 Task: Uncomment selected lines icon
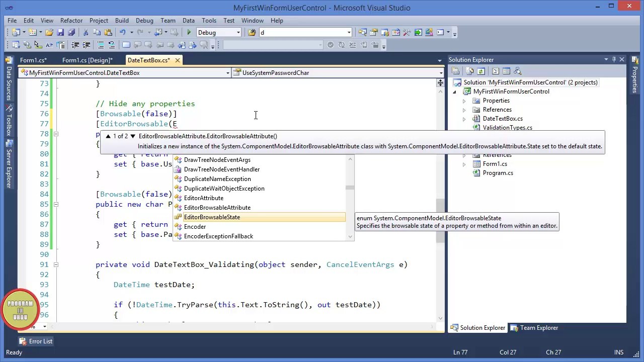tap(112, 45)
